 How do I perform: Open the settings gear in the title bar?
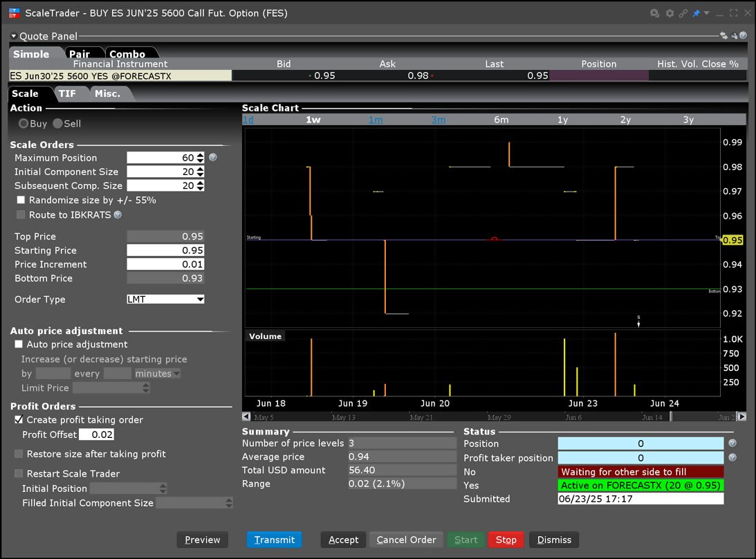pyautogui.click(x=670, y=13)
